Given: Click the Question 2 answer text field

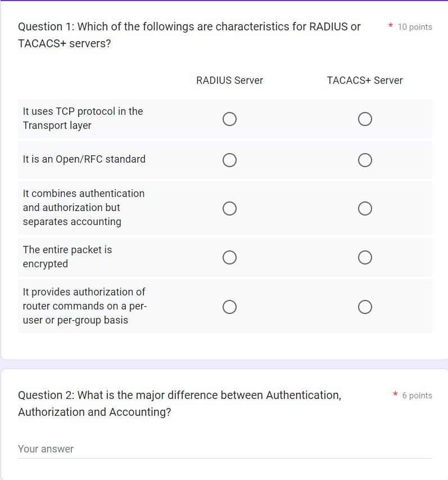Looking at the screenshot, I should (x=225, y=449).
